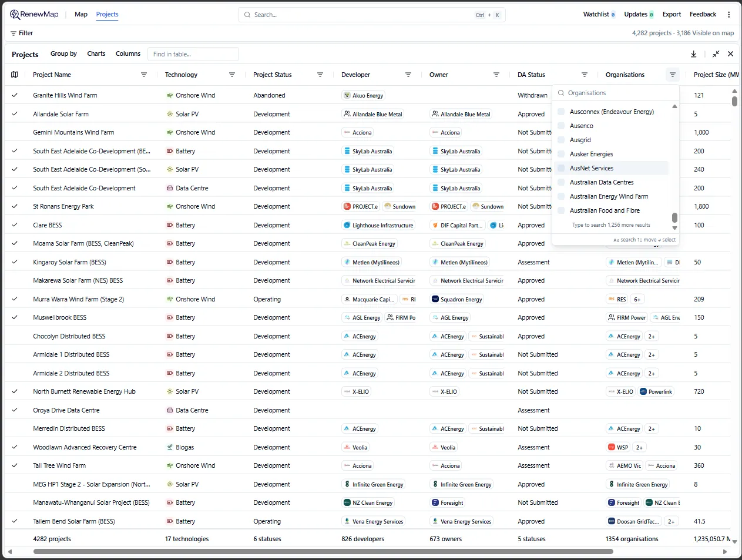Image resolution: width=742 pixels, height=560 pixels.
Task: Open the Charts menu
Action: click(x=96, y=53)
